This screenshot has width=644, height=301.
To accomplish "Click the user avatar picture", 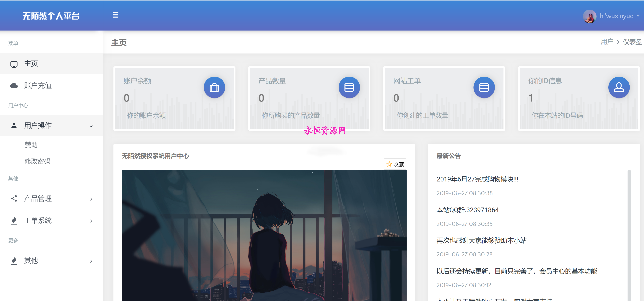I will click(x=590, y=16).
